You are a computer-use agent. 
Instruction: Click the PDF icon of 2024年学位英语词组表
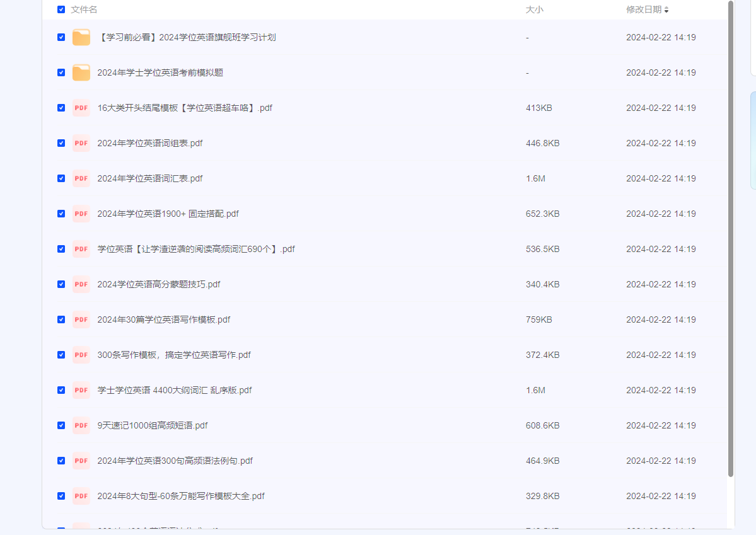(81, 143)
